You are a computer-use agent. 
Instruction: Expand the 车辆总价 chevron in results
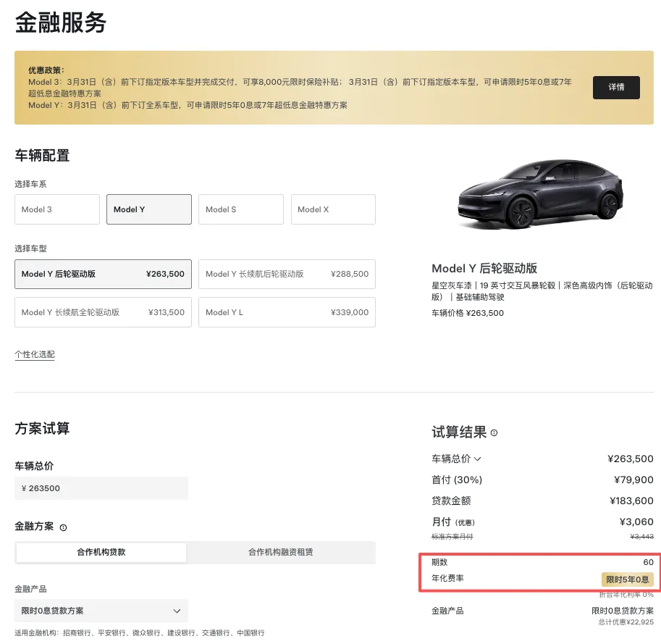coord(478,459)
